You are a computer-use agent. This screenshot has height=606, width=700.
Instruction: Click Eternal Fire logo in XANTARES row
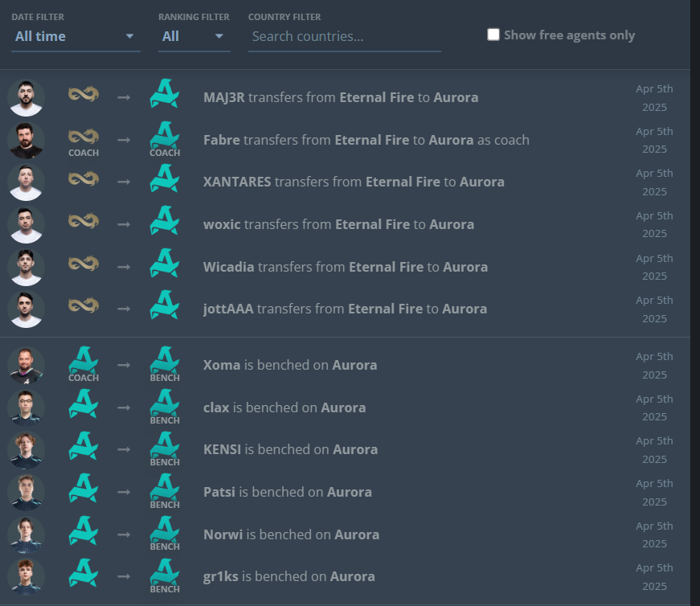pyautogui.click(x=84, y=178)
